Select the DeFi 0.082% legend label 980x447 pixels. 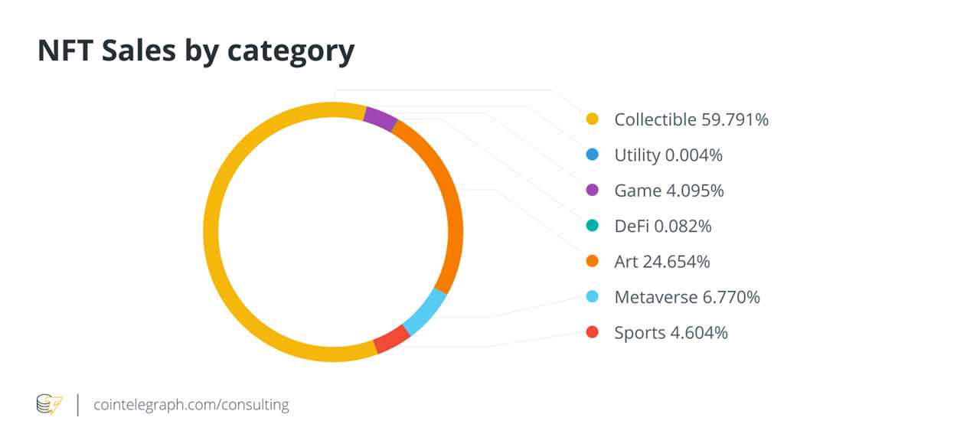[663, 226]
